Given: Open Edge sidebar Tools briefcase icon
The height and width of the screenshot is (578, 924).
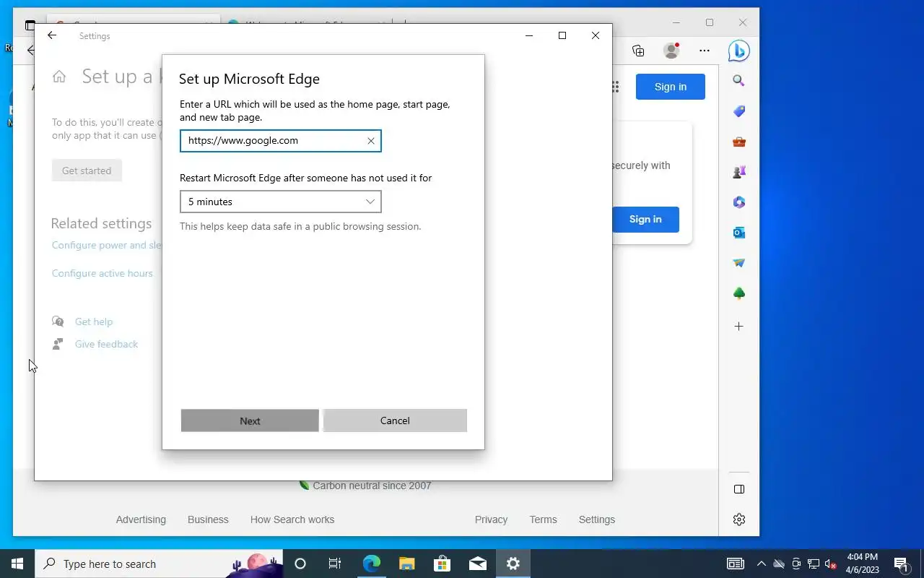Looking at the screenshot, I should (x=738, y=142).
